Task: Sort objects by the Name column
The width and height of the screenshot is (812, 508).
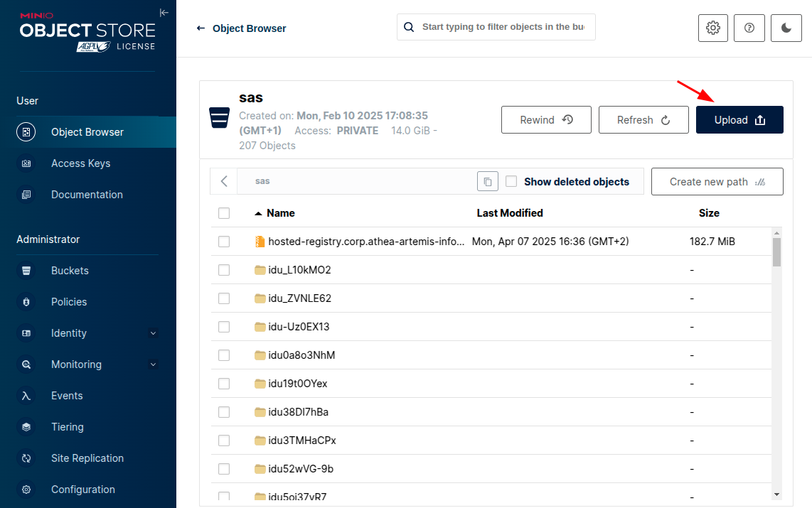Action: pyautogui.click(x=280, y=213)
